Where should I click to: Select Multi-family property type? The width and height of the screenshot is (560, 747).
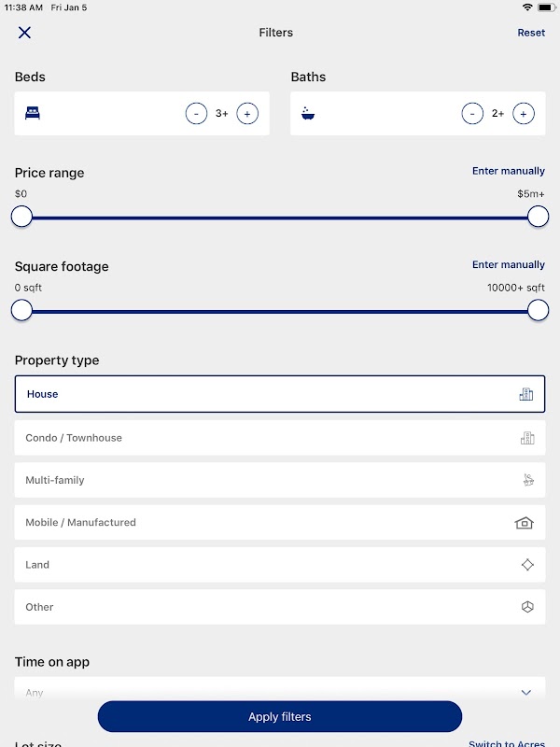[261, 480]
